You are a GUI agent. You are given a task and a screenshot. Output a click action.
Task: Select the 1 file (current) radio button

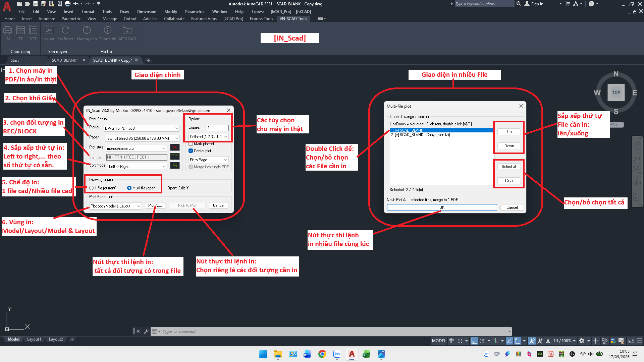pos(92,188)
